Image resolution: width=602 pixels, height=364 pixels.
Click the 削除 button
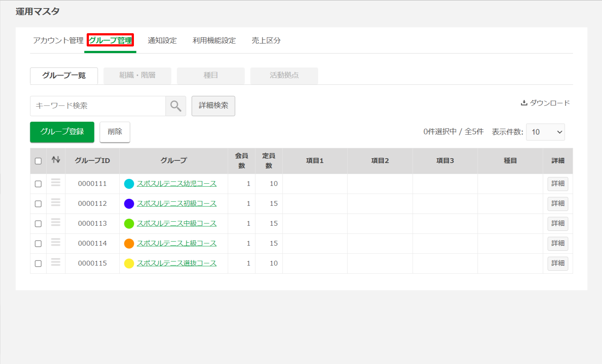(115, 132)
